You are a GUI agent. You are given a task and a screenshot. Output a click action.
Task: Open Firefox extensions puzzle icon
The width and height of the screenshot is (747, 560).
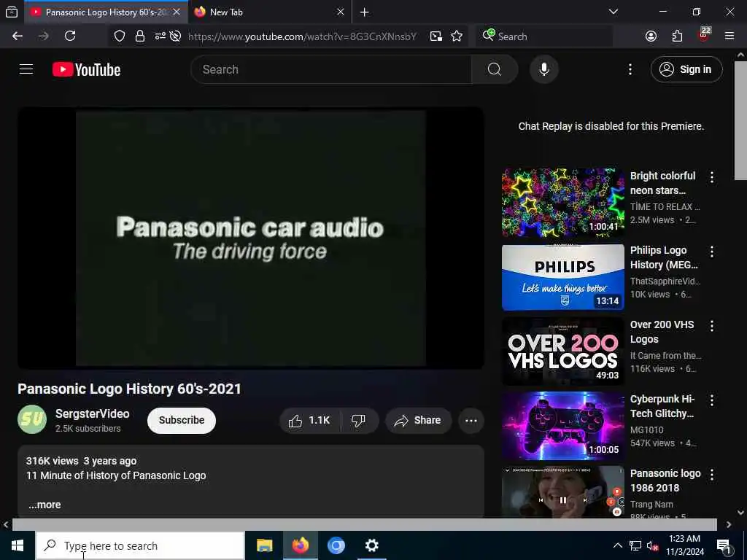point(677,36)
